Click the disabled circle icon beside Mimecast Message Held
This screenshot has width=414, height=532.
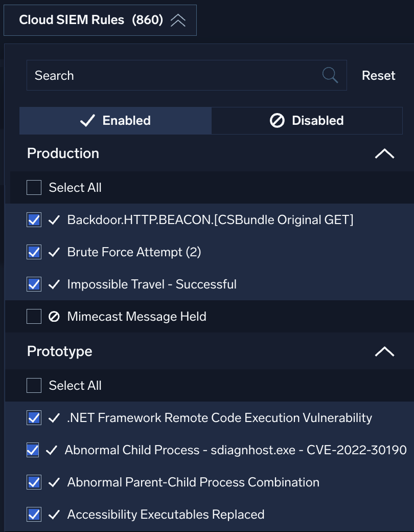[x=54, y=316]
